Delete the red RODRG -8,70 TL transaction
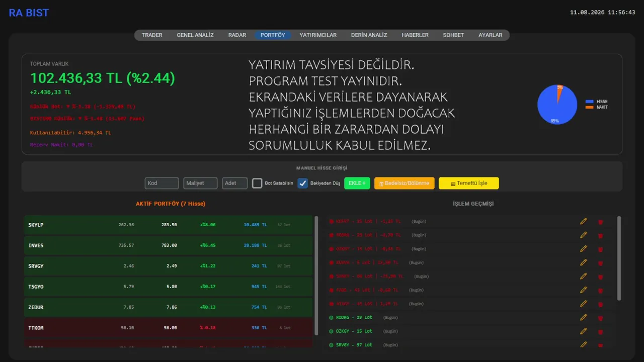This screenshot has height=362, width=644. 600,235
